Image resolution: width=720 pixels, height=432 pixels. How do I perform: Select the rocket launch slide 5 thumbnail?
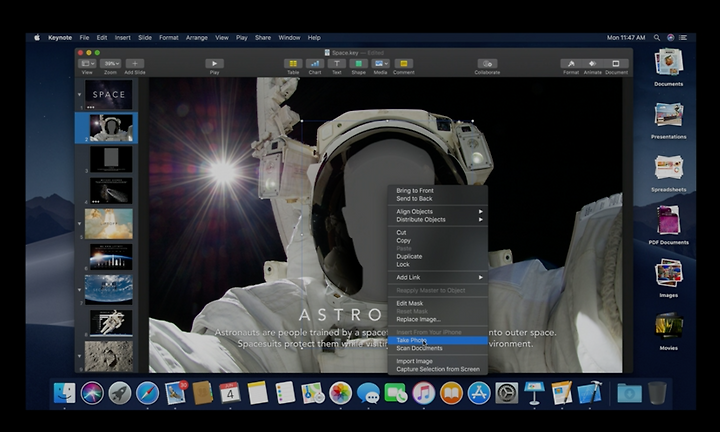(x=109, y=224)
